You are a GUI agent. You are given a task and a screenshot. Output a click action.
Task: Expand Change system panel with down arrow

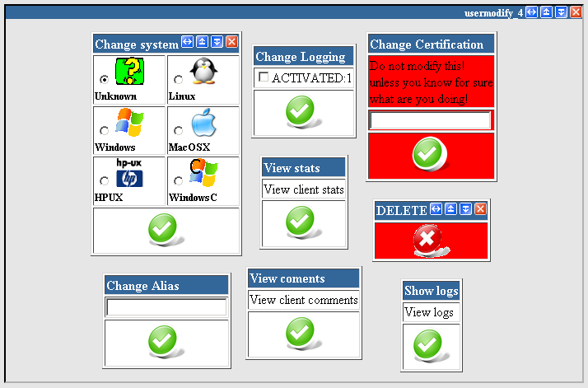pyautogui.click(x=217, y=42)
